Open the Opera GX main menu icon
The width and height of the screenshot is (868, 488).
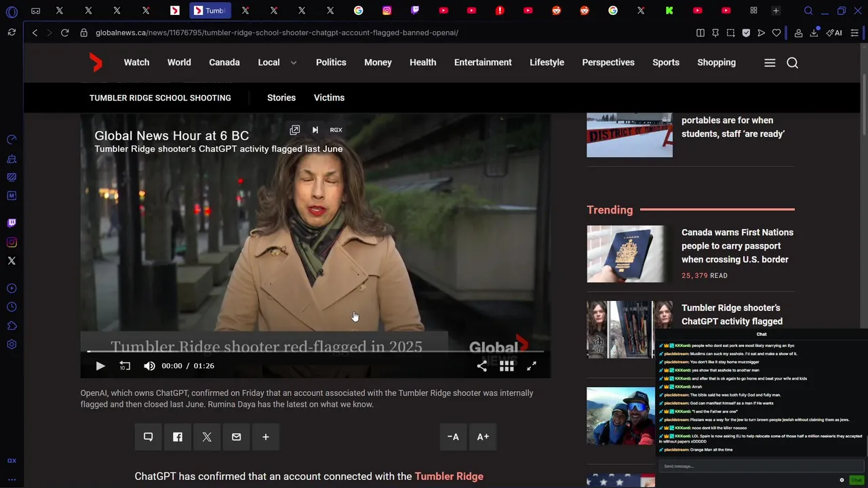[12, 11]
